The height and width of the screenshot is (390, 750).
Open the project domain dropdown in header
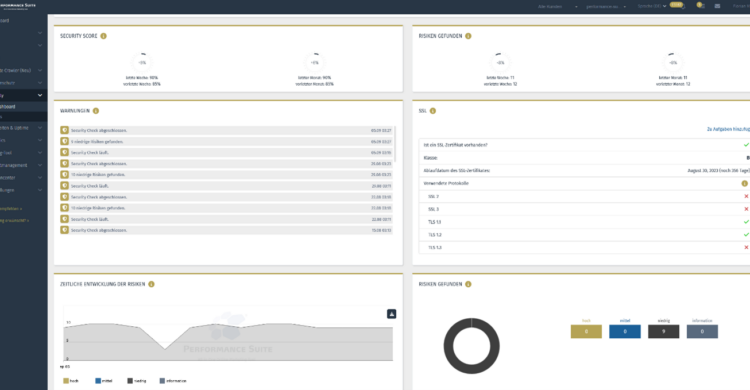coord(606,7)
